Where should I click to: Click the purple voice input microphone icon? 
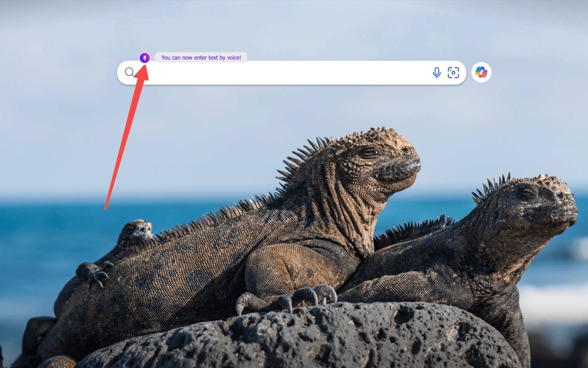145,58
